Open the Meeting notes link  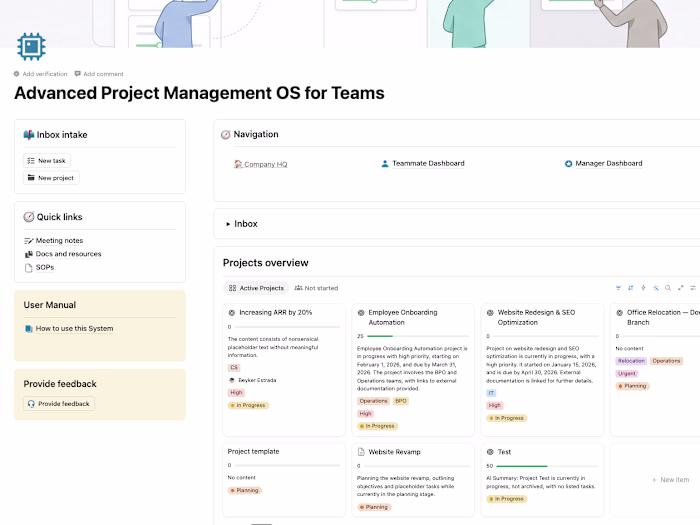click(59, 241)
